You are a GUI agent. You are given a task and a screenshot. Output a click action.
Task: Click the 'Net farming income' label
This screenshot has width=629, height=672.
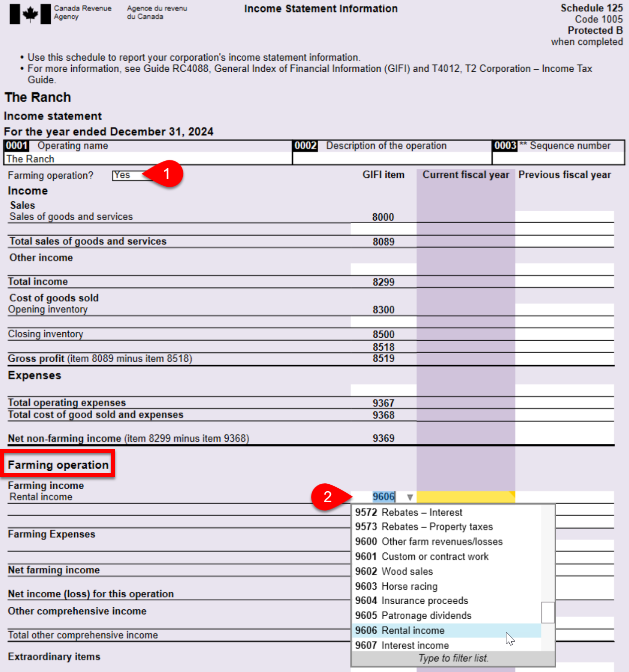click(x=54, y=570)
